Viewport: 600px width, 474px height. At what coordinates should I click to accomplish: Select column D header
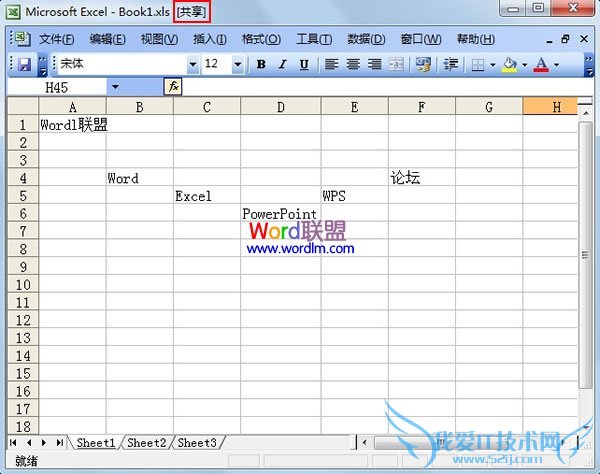click(281, 107)
